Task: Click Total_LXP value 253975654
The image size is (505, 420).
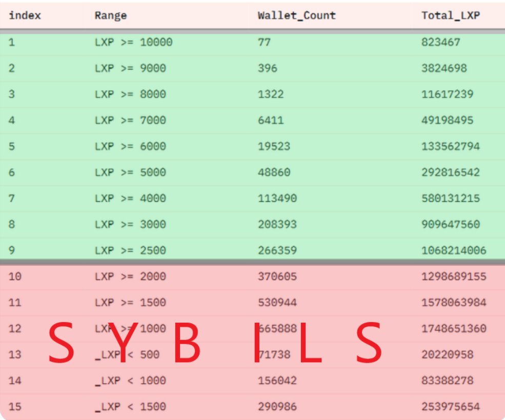Action: pyautogui.click(x=451, y=407)
